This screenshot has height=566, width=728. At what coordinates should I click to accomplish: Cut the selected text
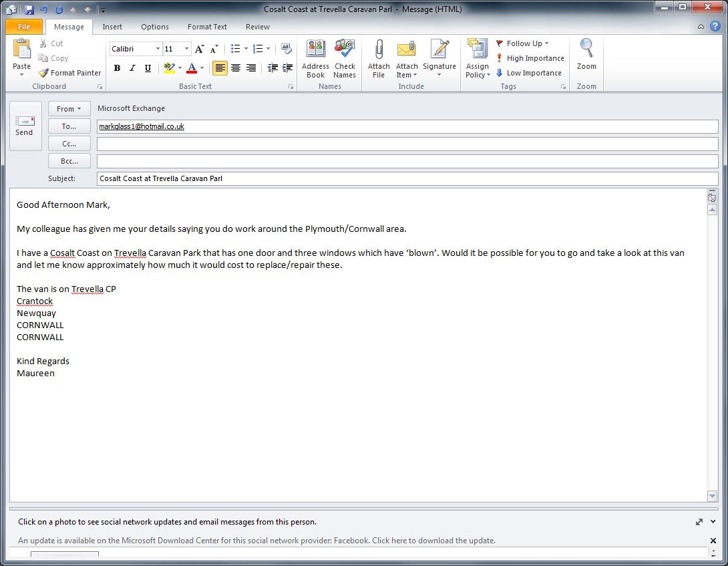pos(51,43)
